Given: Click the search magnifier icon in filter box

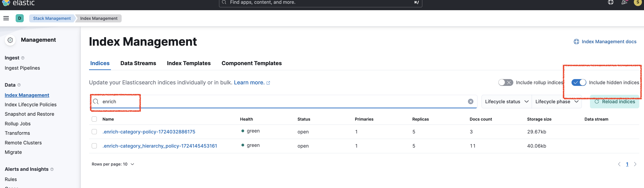Looking at the screenshot, I should coord(96,102).
